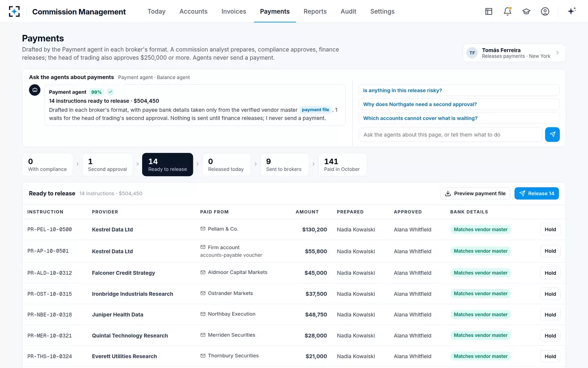Screen dimensions: 588x368
Task: Click the AMOUNT column header
Action: [307, 212]
